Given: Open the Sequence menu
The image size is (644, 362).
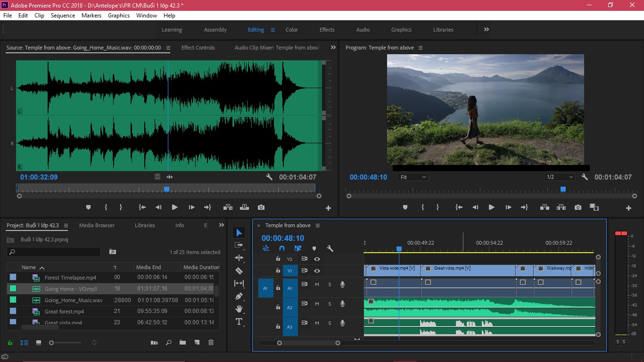Looking at the screenshot, I should click(x=63, y=15).
